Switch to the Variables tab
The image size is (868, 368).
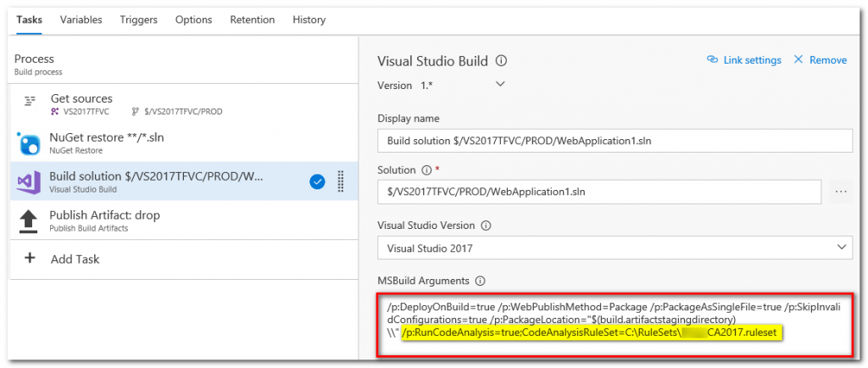click(81, 20)
